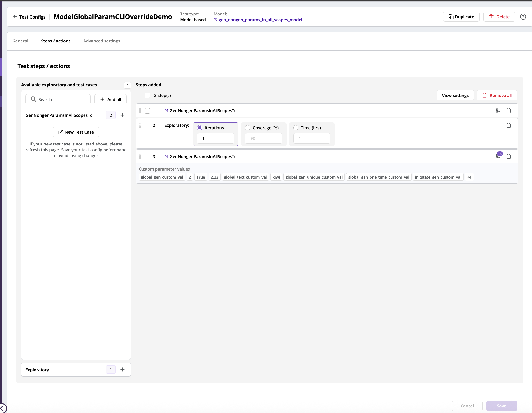Collapse the available test cases panel chevron
The image size is (532, 413).
pos(127,85)
